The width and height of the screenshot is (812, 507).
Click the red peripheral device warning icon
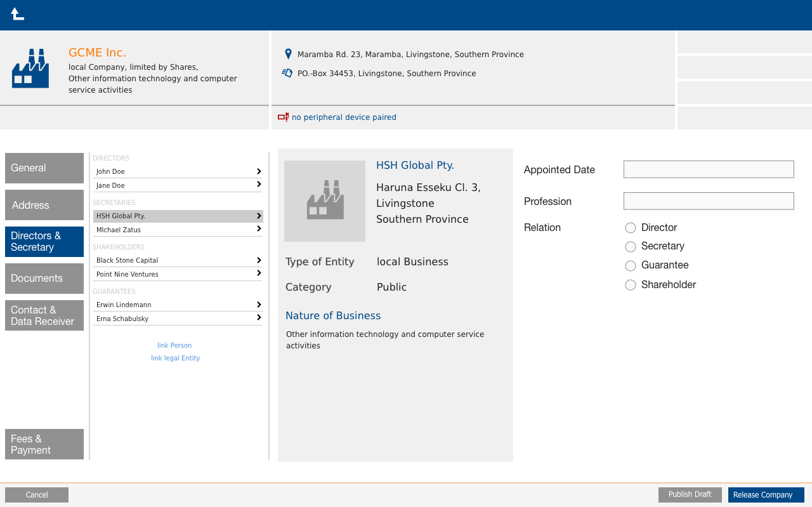[x=283, y=117]
